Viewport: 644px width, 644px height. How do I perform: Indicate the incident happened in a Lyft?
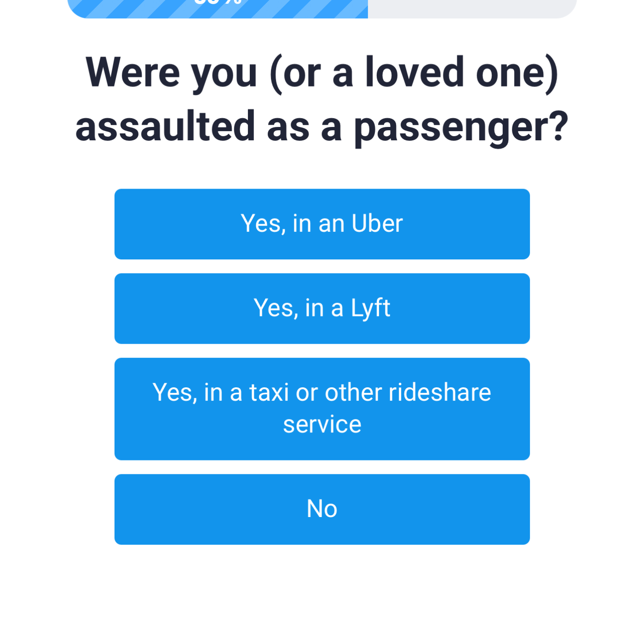[x=322, y=309]
